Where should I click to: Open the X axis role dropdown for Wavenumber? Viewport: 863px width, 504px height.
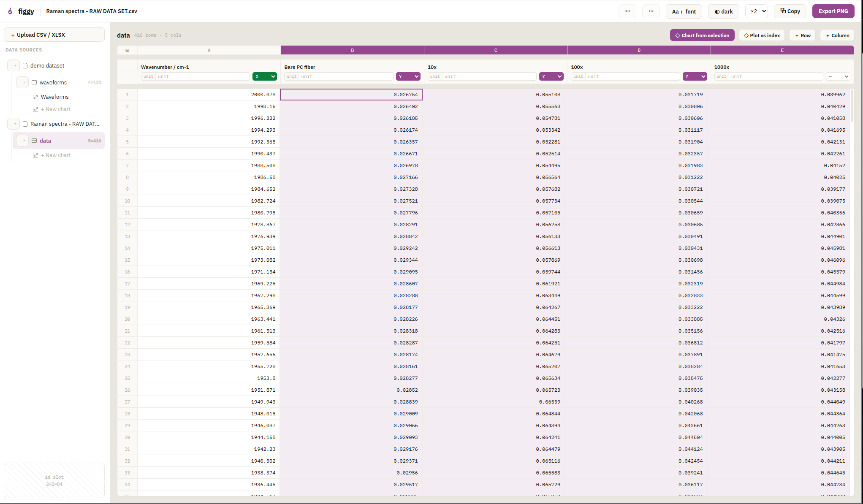(265, 76)
